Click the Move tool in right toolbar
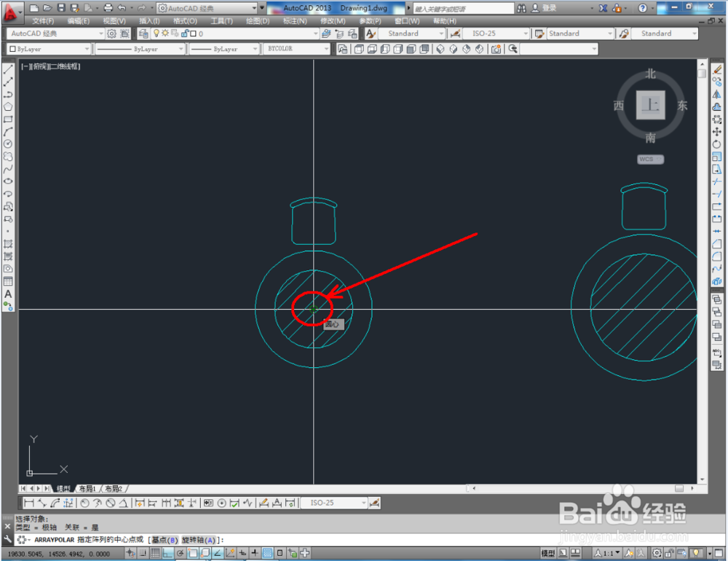 click(717, 132)
